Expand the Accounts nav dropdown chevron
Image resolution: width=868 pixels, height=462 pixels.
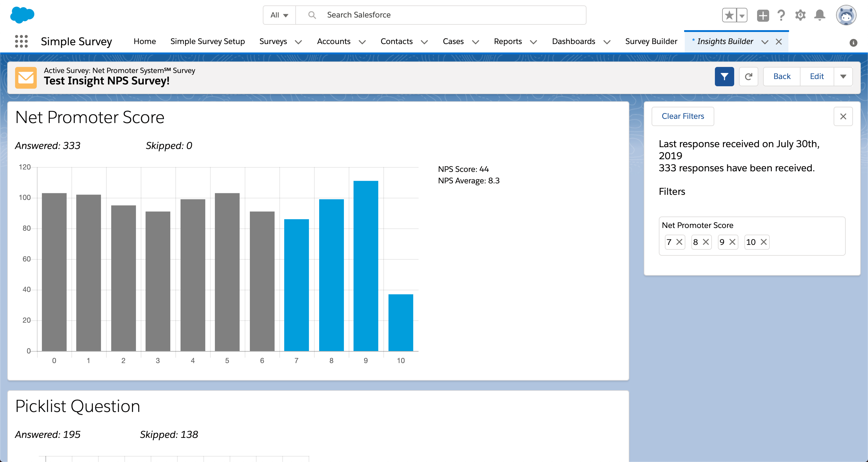point(362,42)
